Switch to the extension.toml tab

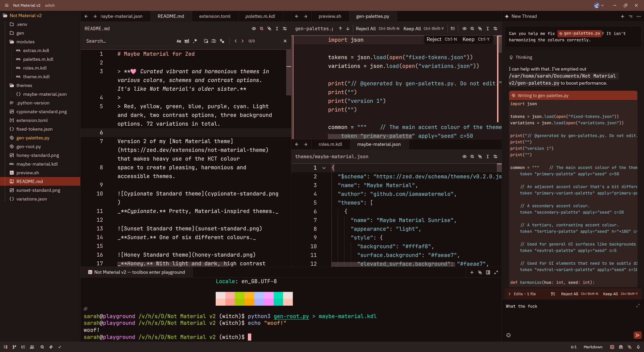(215, 16)
